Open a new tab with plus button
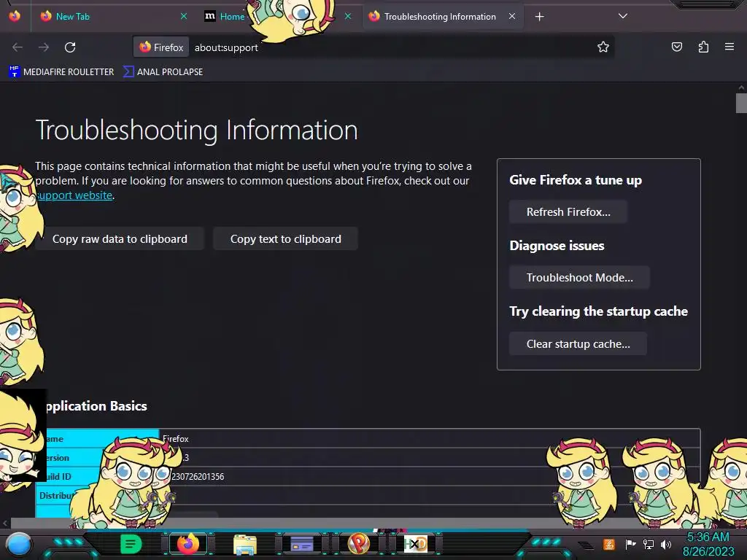Viewport: 747px width, 560px height. pyautogui.click(x=539, y=17)
